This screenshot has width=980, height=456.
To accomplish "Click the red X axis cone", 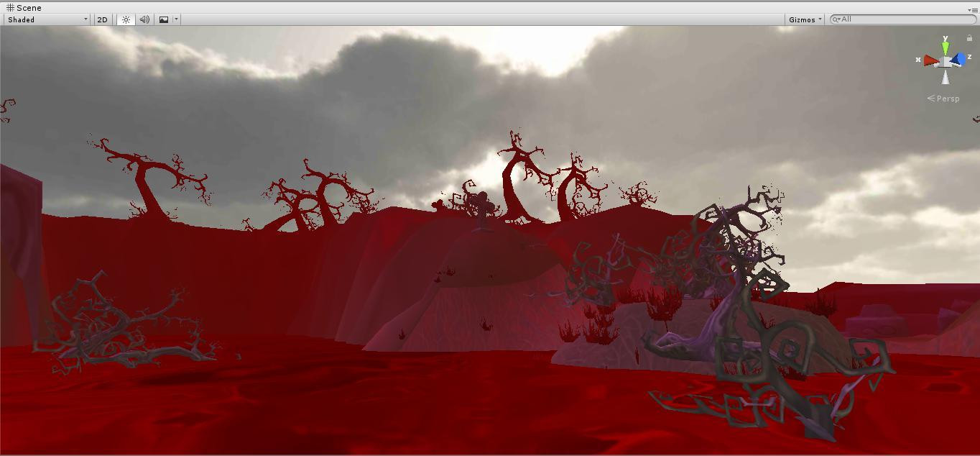I will tap(930, 60).
